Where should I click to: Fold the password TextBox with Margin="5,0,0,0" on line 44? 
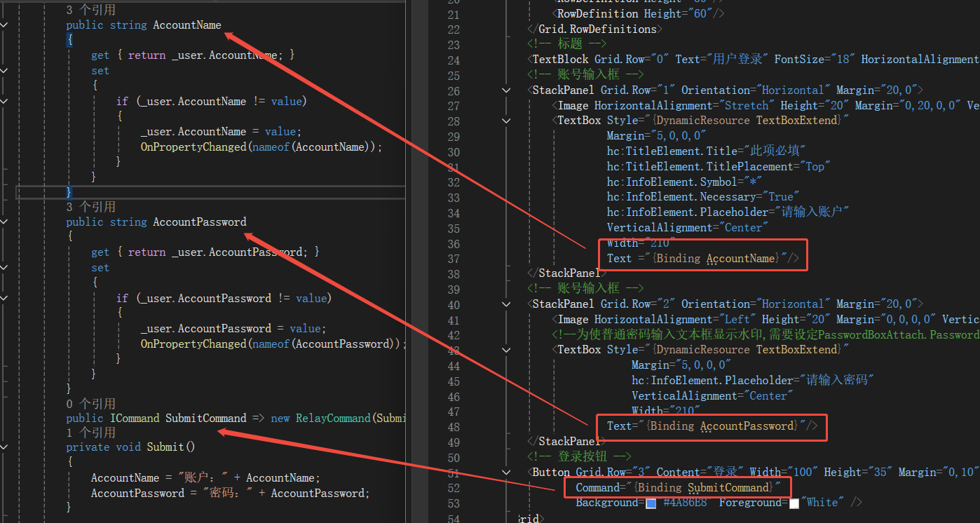[x=506, y=350]
